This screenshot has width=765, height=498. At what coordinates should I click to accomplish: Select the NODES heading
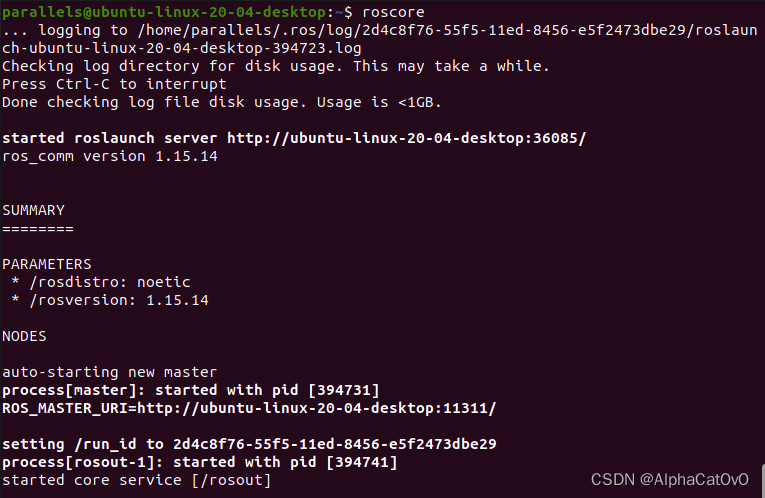tap(24, 336)
